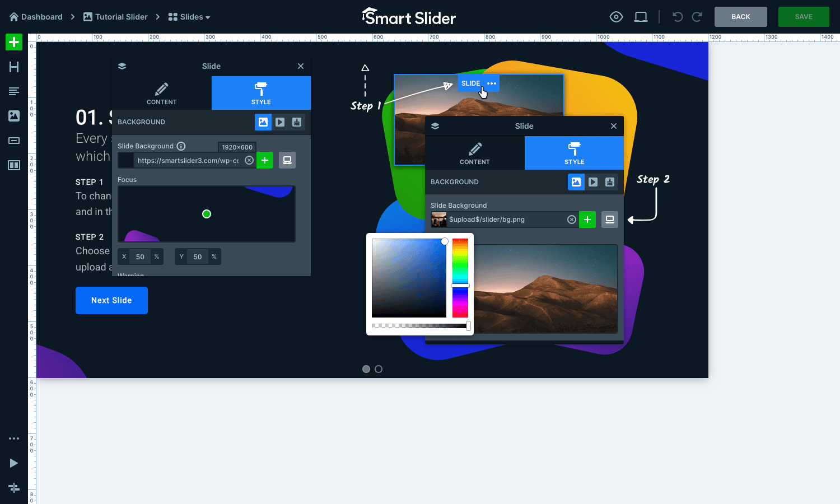The width and height of the screenshot is (840, 504).
Task: Select the Image layer tool in the left sidebar
Action: click(14, 116)
